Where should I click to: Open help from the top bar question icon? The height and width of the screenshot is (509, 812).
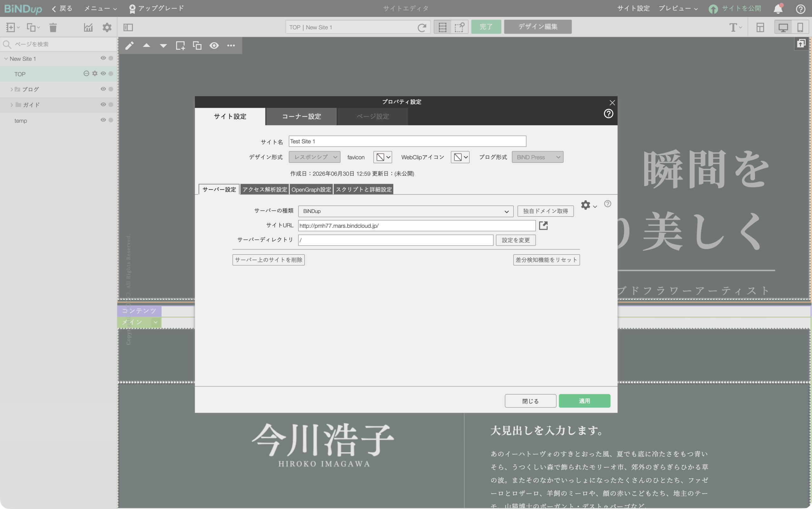pyautogui.click(x=801, y=9)
